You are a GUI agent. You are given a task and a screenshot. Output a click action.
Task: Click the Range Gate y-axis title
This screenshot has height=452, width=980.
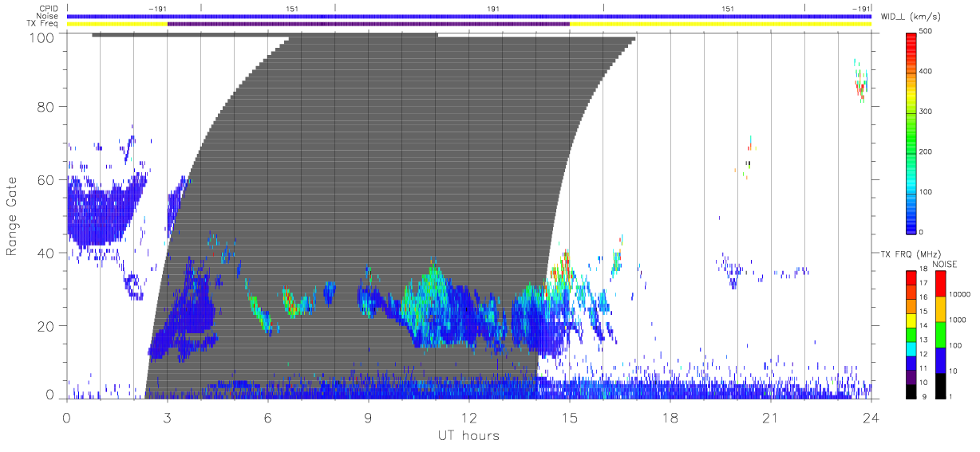click(x=13, y=217)
